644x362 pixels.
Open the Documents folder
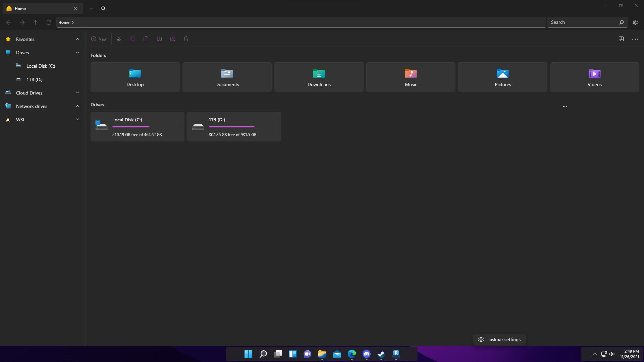(227, 77)
